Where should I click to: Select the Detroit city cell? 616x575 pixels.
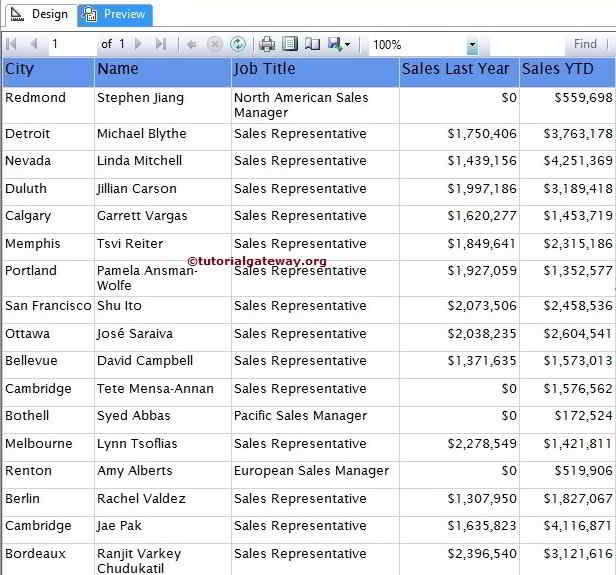48,137
